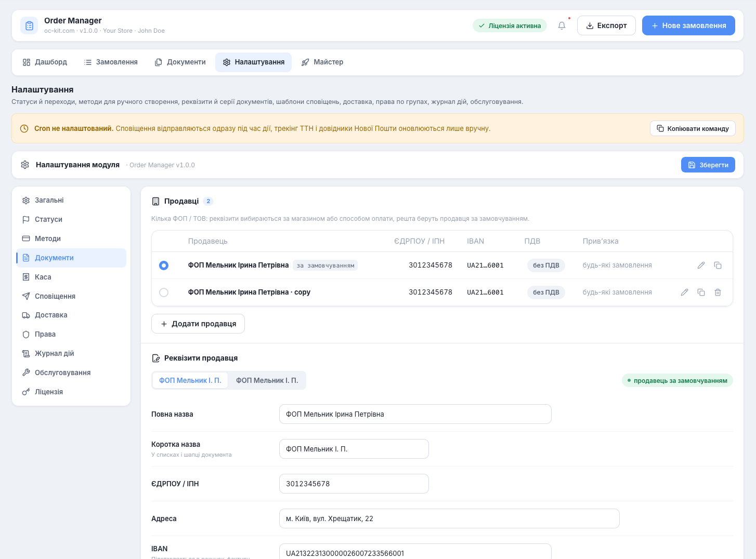The height and width of the screenshot is (559, 756).
Task: Duplicate the seller row ending in copy
Action: coord(701,292)
